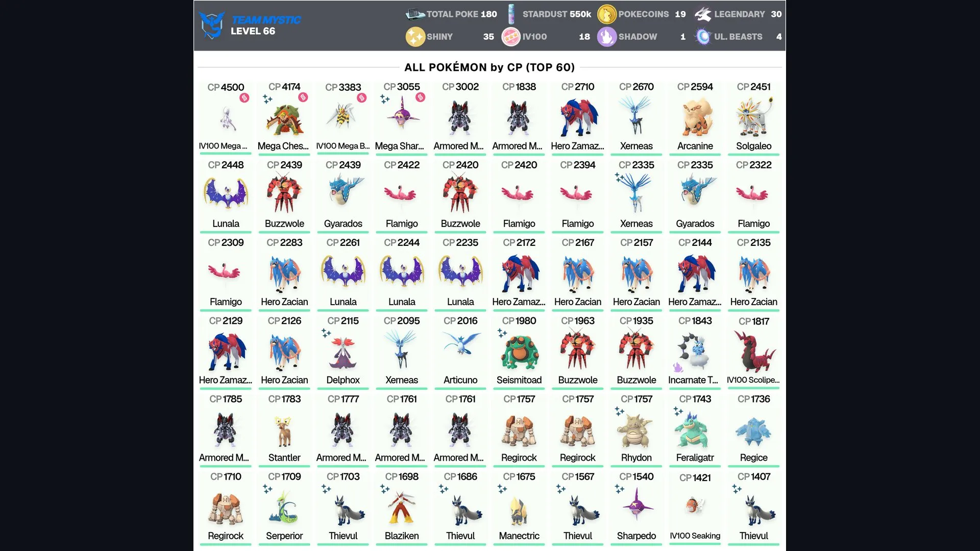Click shiny sparkle on Seismitoad card
The height and width of the screenshot is (551, 980).
tap(502, 333)
